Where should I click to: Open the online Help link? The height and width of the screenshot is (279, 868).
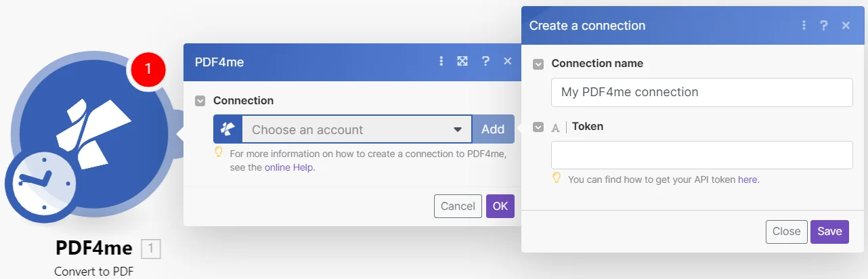(x=290, y=167)
